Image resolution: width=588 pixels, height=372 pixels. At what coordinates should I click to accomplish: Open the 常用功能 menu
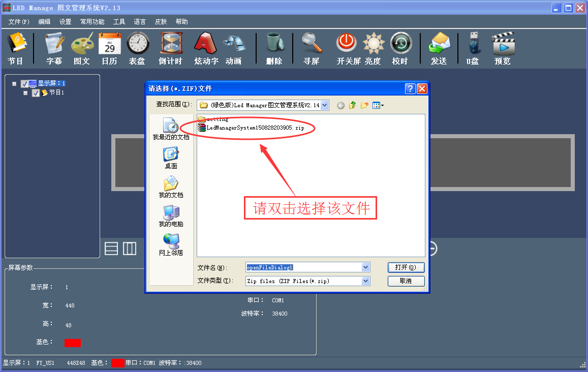point(92,22)
